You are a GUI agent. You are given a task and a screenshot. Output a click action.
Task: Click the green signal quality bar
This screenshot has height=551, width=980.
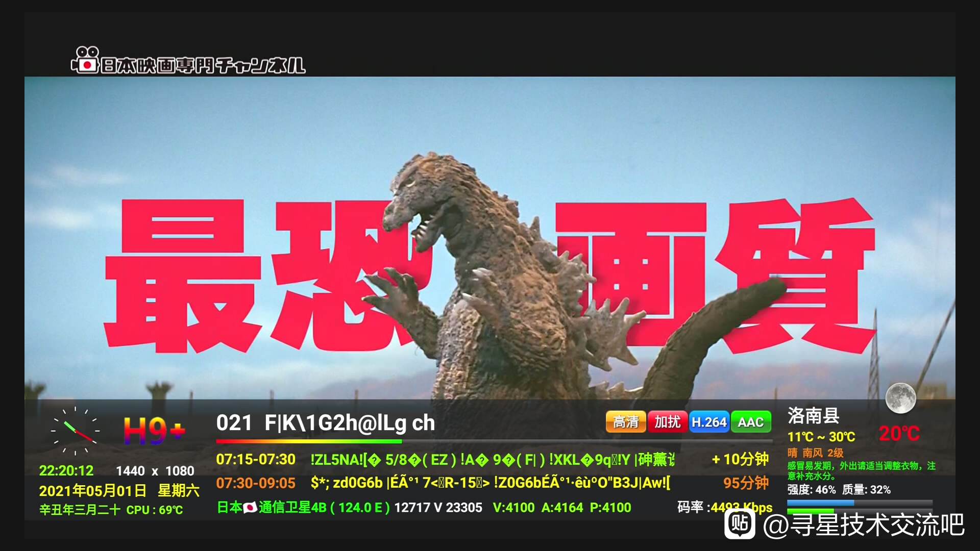pos(860,511)
